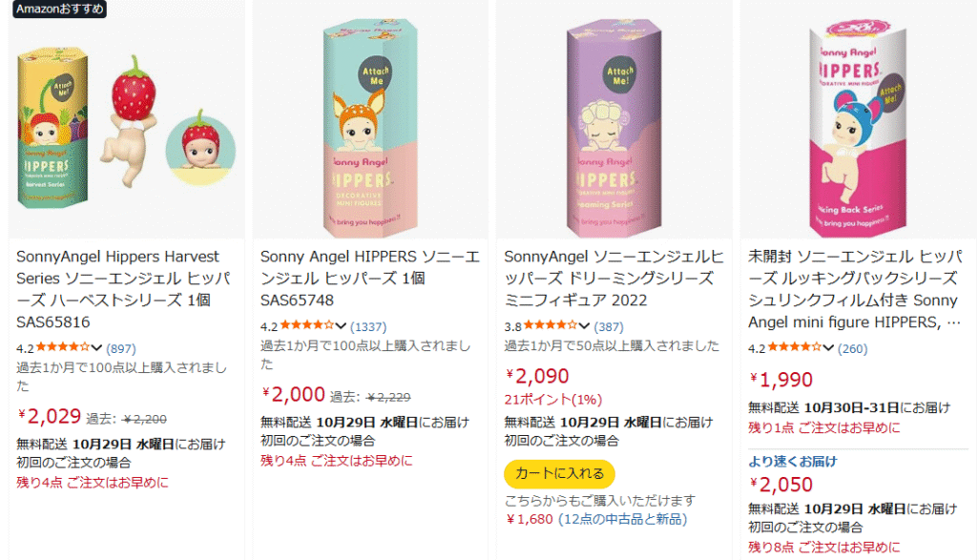Open the purple Dreaming Series box image
The height and width of the screenshot is (560, 977).
click(614, 119)
